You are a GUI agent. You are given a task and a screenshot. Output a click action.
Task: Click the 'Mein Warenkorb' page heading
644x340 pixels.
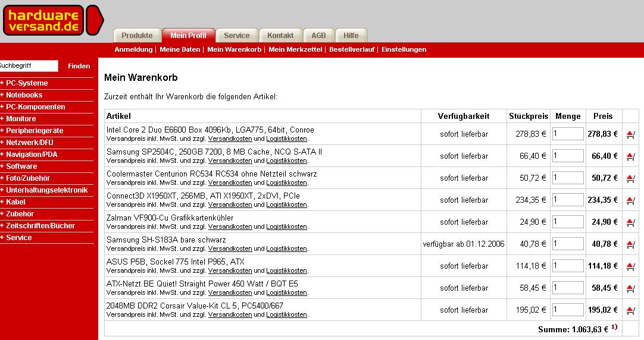point(141,77)
